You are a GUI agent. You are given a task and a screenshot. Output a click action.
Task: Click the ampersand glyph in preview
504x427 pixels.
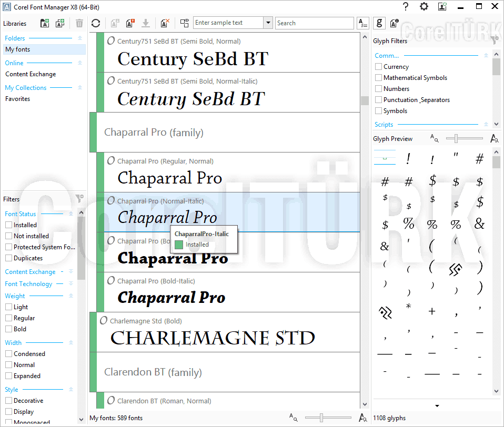(x=479, y=223)
